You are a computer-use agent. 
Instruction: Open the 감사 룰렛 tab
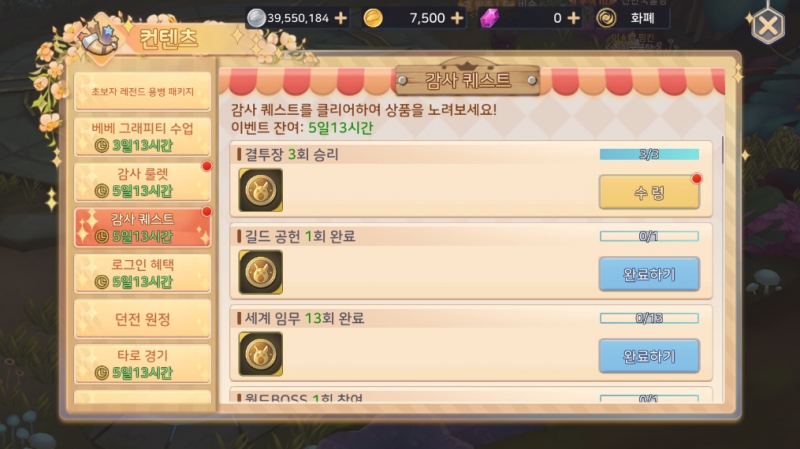142,182
